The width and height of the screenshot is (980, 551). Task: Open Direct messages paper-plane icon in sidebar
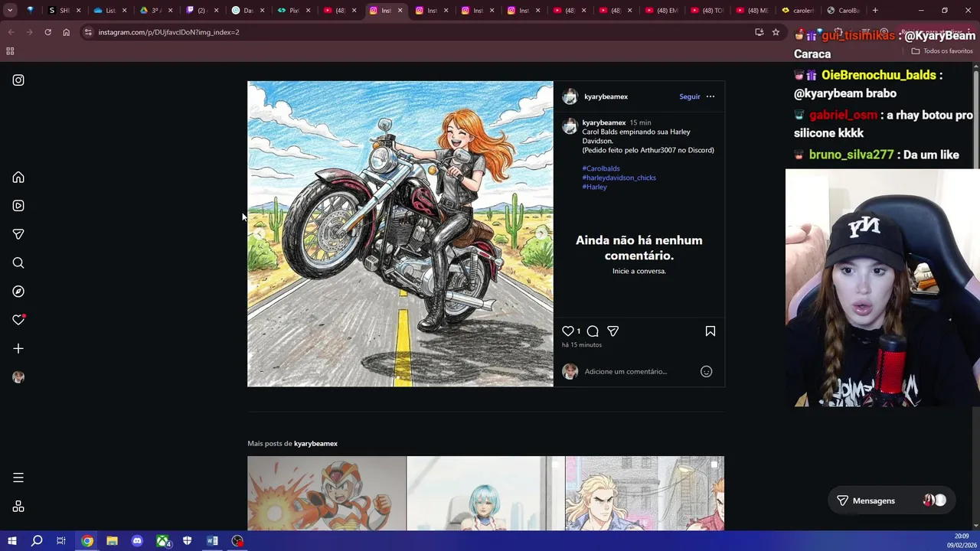point(18,234)
